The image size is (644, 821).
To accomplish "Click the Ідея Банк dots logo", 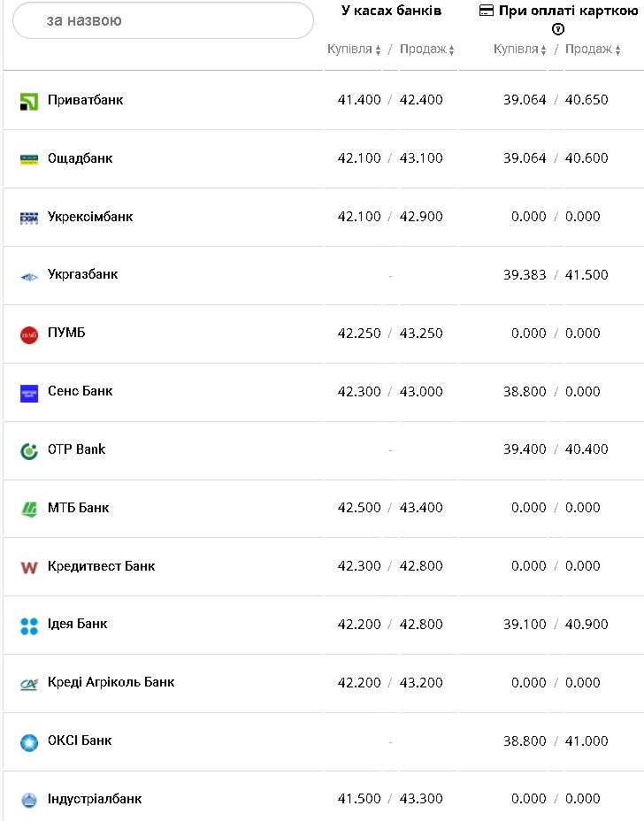I will point(29,625).
